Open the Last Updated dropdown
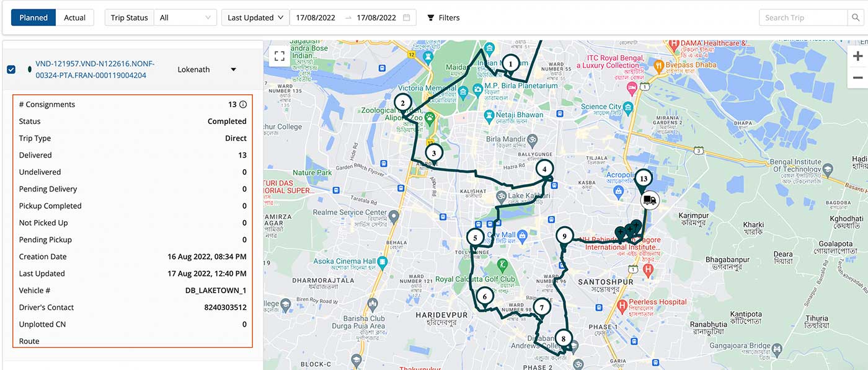Viewport: 868px width, 370px height. (x=255, y=17)
